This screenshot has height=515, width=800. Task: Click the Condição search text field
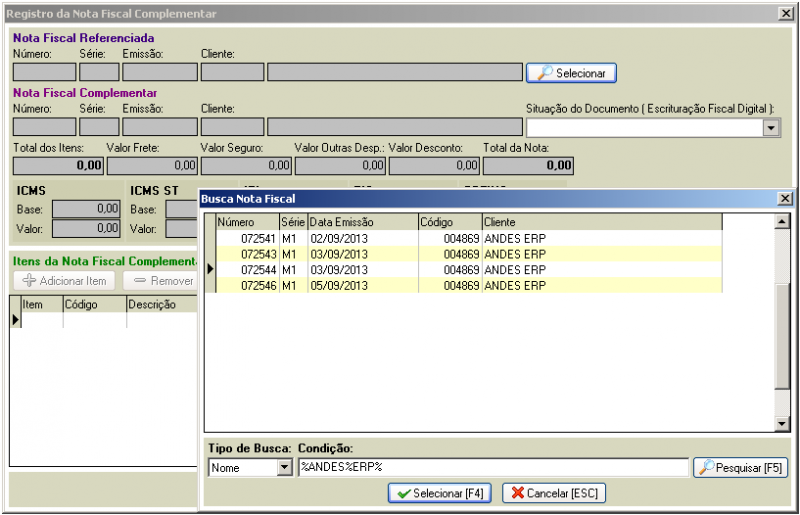(x=493, y=467)
